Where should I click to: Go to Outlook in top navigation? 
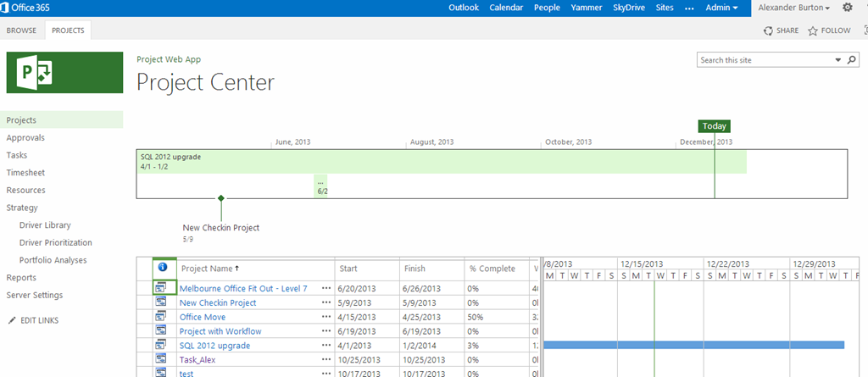(x=464, y=8)
